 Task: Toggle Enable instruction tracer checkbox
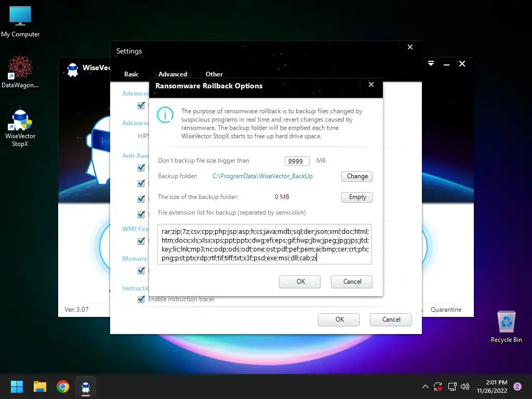(141, 299)
